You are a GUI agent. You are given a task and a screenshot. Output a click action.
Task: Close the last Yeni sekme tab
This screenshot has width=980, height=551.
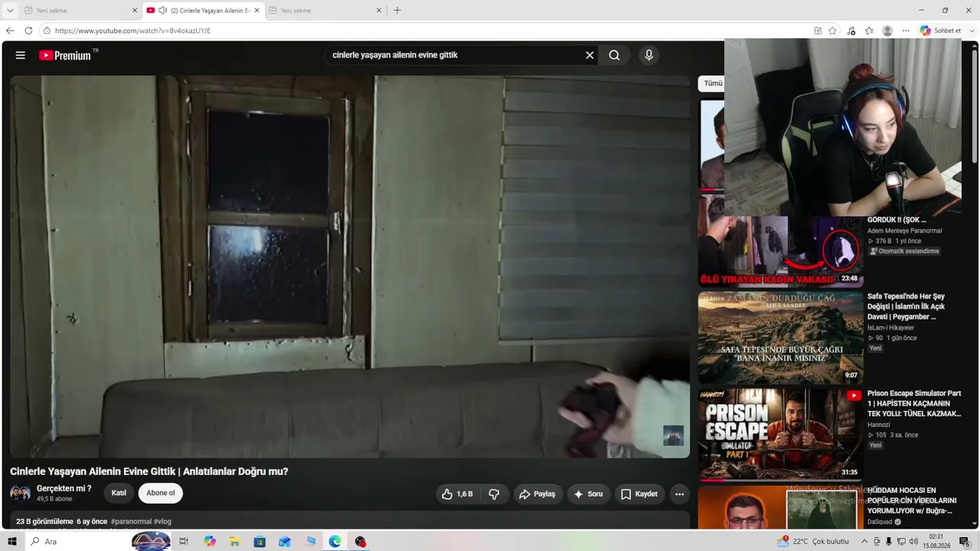pos(378,11)
